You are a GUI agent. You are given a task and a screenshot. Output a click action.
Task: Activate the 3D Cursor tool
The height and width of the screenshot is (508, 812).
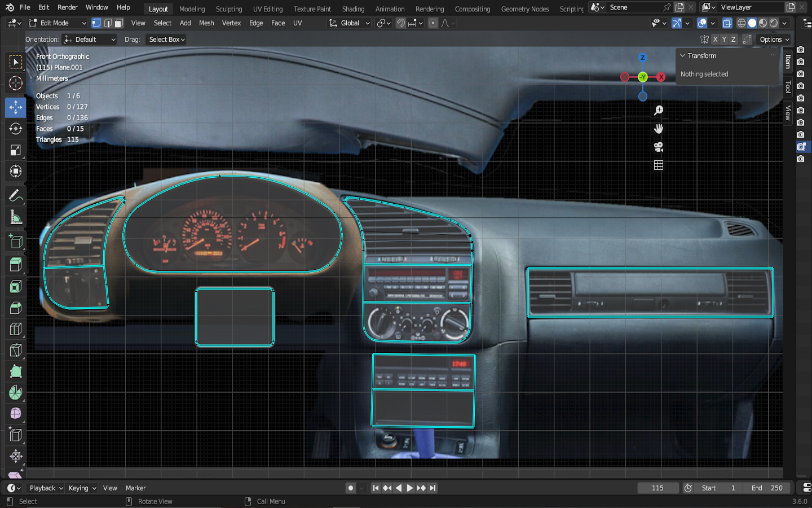tap(16, 84)
